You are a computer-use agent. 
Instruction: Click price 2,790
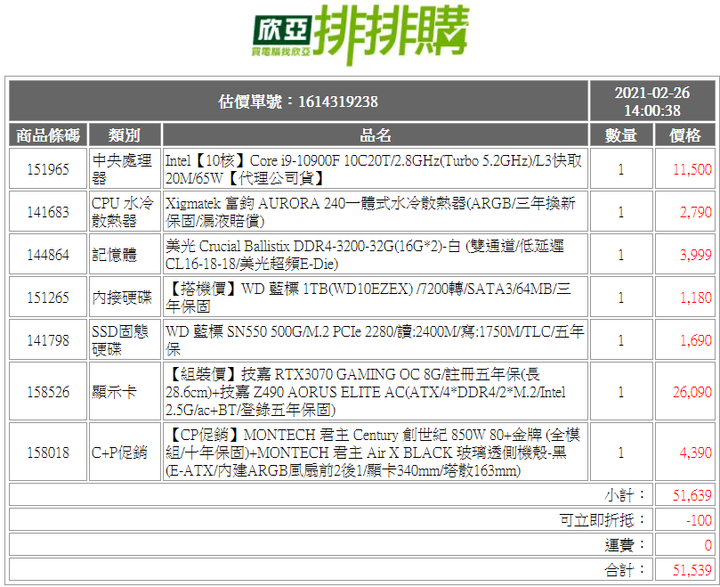(696, 212)
